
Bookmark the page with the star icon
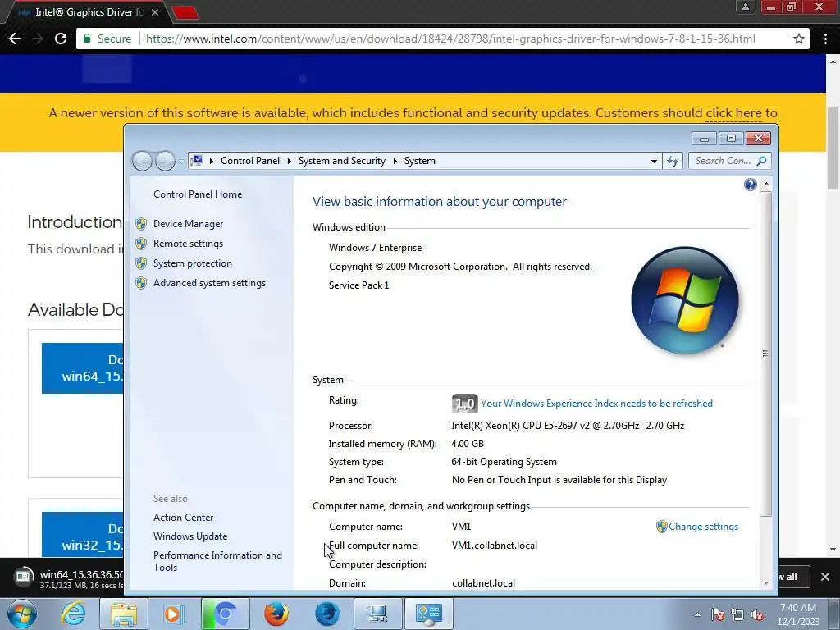click(799, 39)
